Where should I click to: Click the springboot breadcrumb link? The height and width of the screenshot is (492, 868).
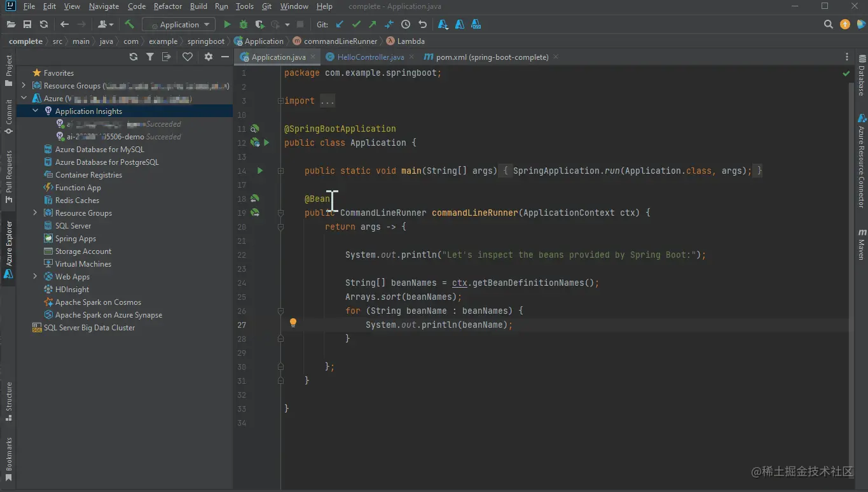coord(205,41)
